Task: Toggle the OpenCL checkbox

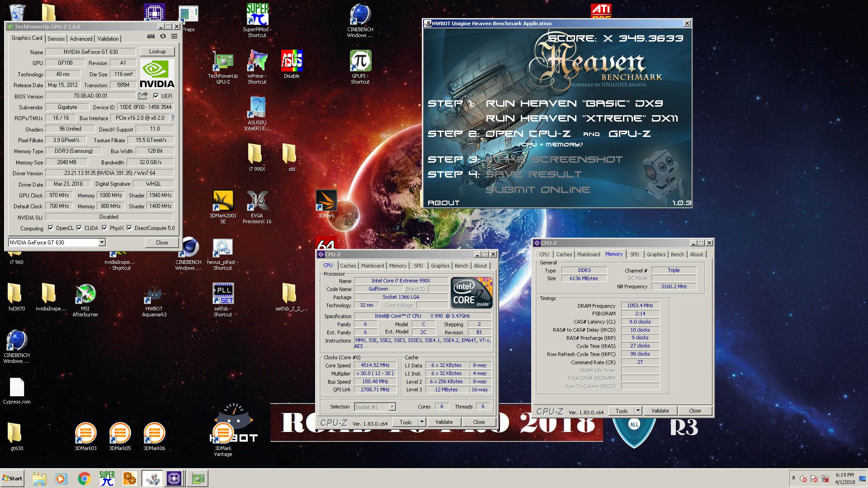Action: coord(51,228)
